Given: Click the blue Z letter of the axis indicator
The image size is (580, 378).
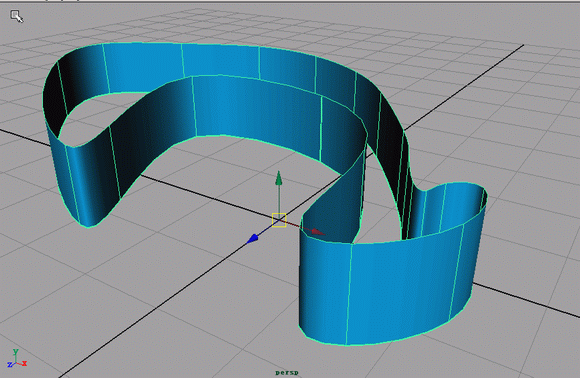Looking at the screenshot, I should (x=10, y=365).
